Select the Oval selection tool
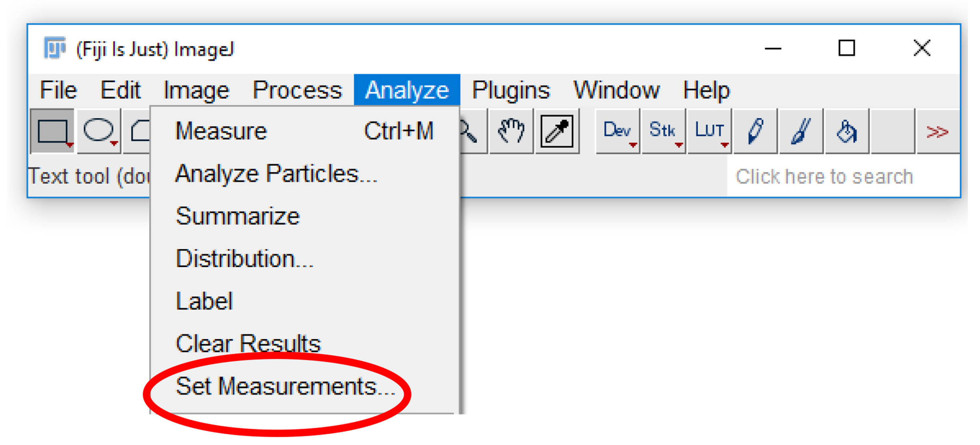This screenshot has height=445, width=980. click(99, 131)
